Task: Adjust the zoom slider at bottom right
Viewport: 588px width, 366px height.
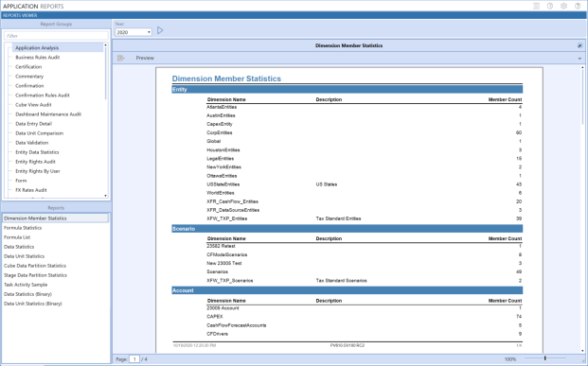Action: pos(544,358)
